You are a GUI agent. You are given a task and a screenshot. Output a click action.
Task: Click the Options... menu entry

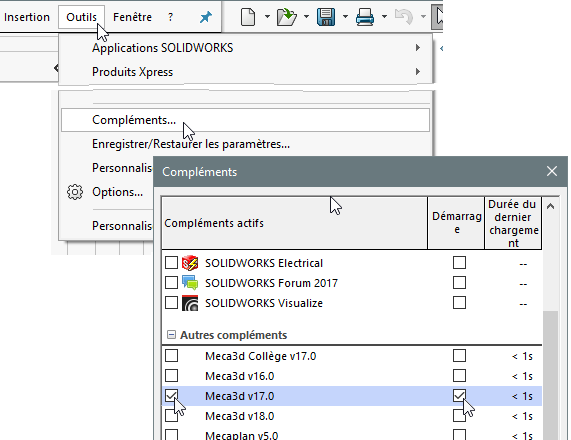tap(117, 192)
